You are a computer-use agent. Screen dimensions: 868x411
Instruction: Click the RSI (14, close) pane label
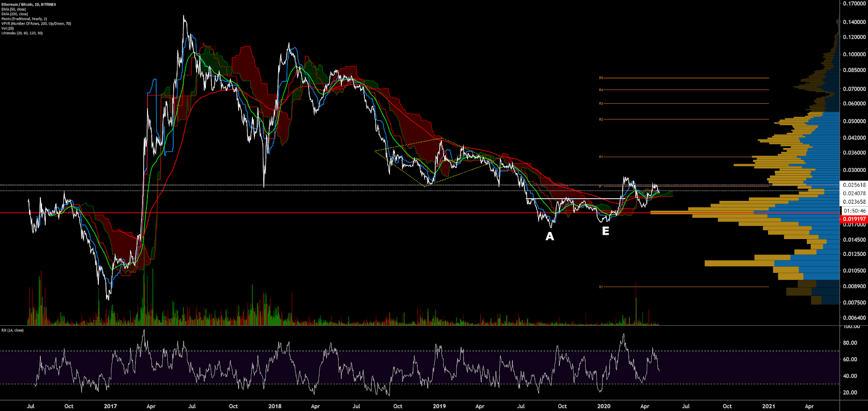[x=13, y=330]
